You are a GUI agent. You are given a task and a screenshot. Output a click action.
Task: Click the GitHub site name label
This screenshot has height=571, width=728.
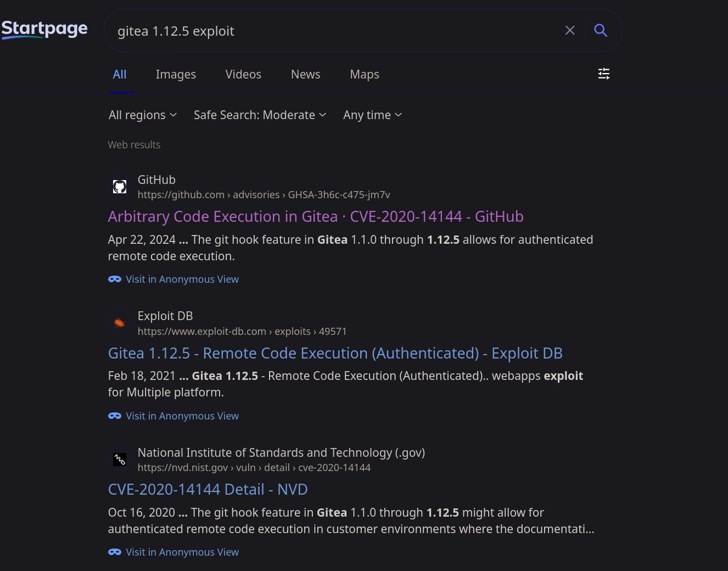[x=156, y=180]
